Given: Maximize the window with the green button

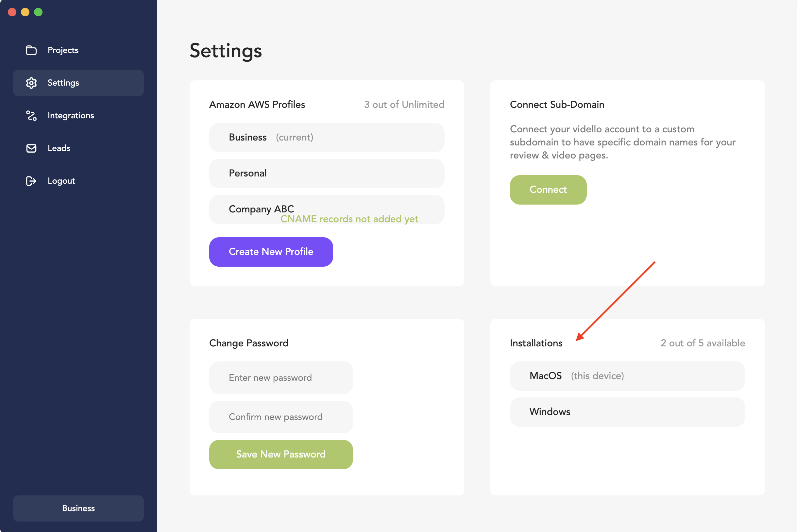Looking at the screenshot, I should 38,12.
